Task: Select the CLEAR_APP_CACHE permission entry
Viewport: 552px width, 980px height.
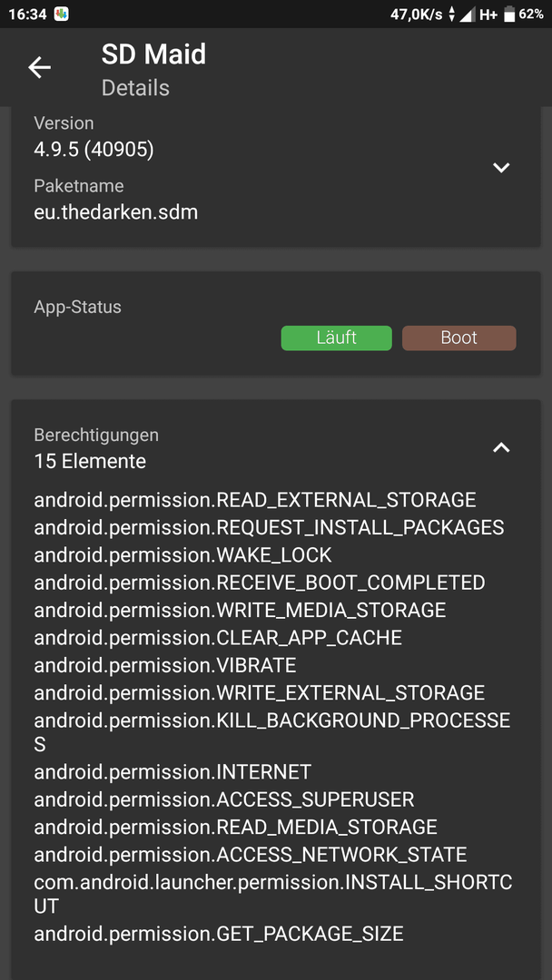Action: 218,638
